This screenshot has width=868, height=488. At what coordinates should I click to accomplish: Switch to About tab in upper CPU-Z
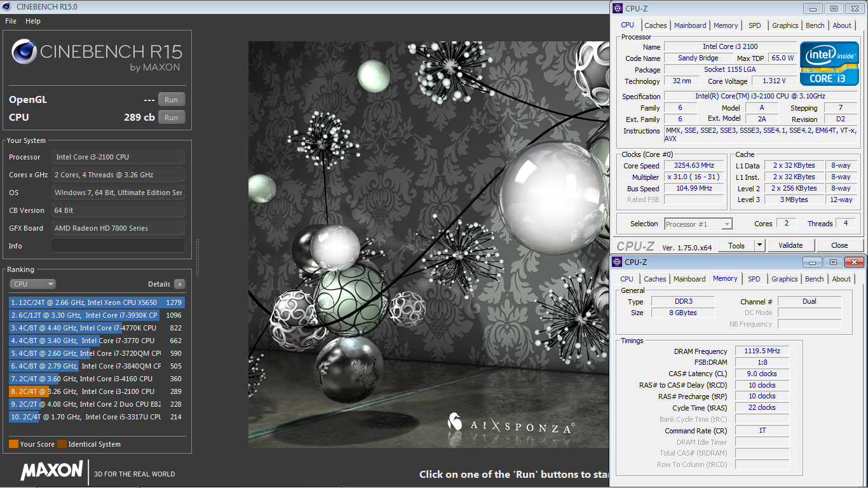pos(842,25)
